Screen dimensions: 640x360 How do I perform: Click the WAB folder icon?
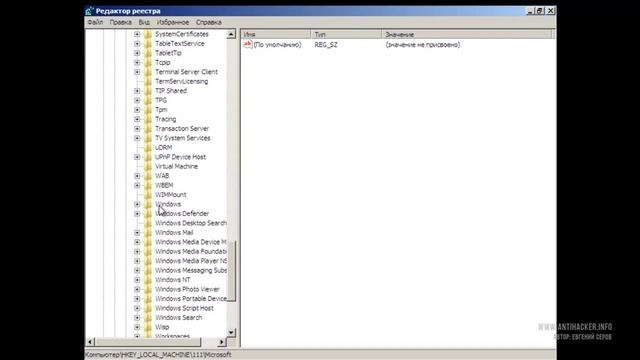(x=148, y=176)
